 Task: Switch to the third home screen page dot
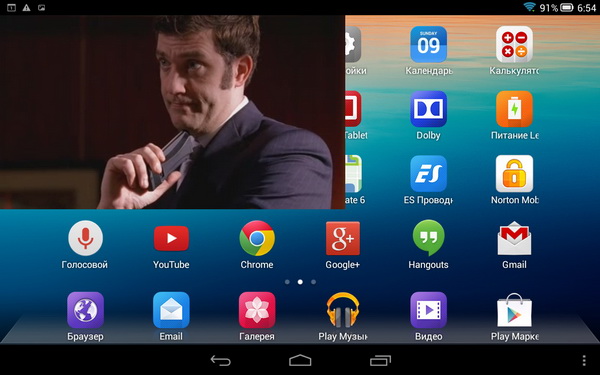(x=313, y=282)
